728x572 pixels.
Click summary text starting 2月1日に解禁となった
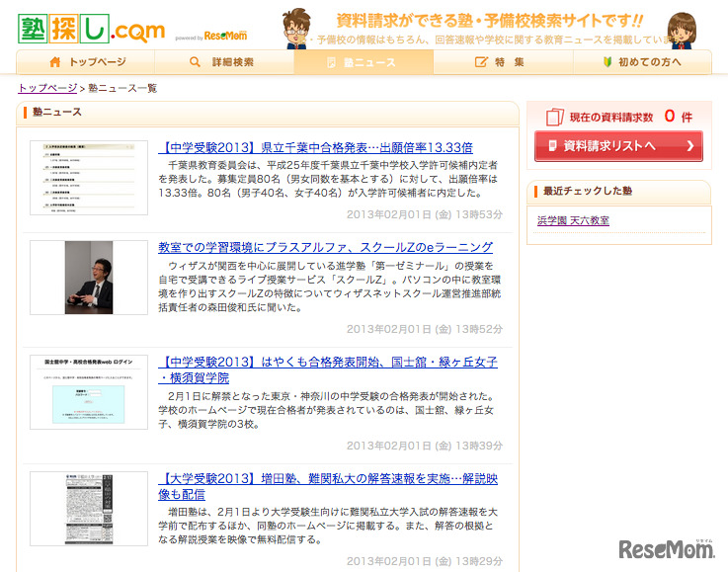(327, 410)
